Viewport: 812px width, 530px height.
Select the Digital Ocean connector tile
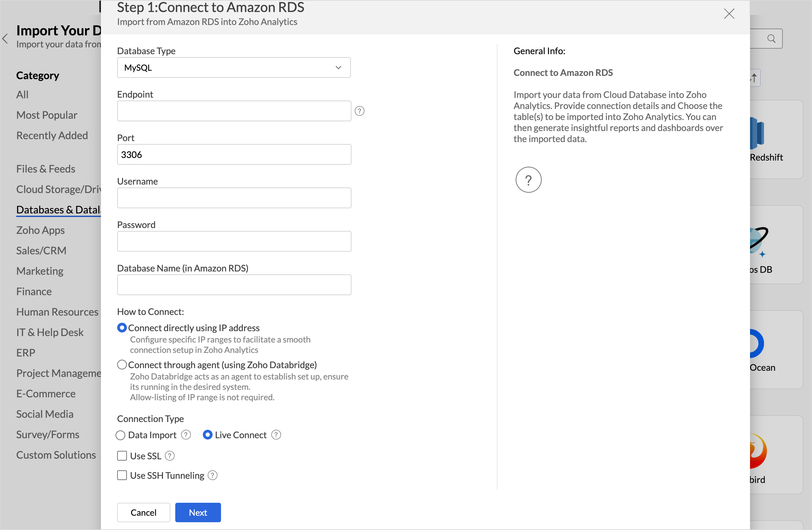tap(776, 350)
